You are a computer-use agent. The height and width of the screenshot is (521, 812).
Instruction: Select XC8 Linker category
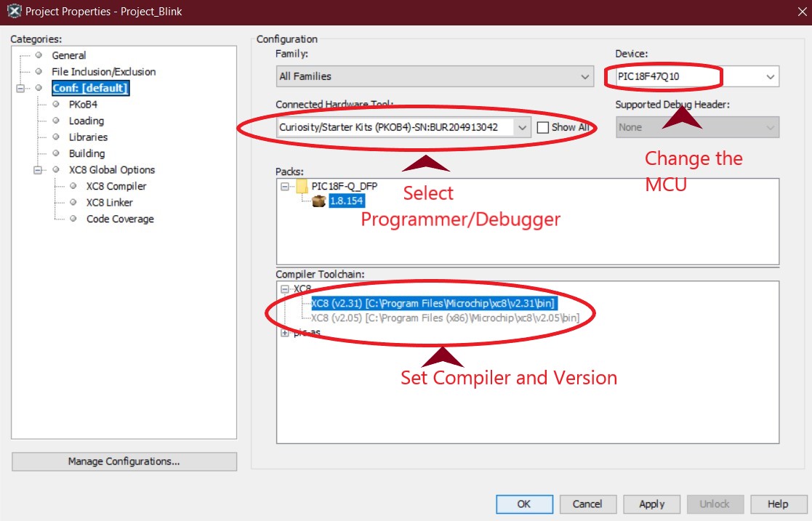coord(109,203)
